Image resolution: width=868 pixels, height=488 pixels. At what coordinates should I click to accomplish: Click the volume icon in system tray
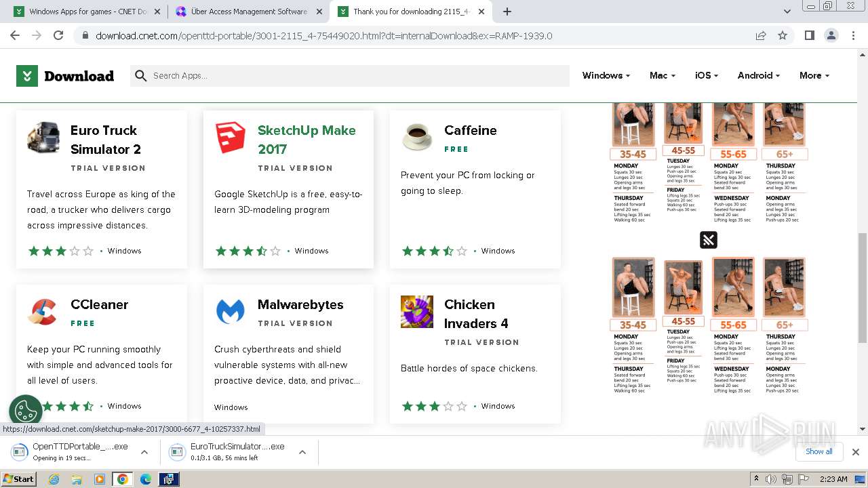click(772, 479)
